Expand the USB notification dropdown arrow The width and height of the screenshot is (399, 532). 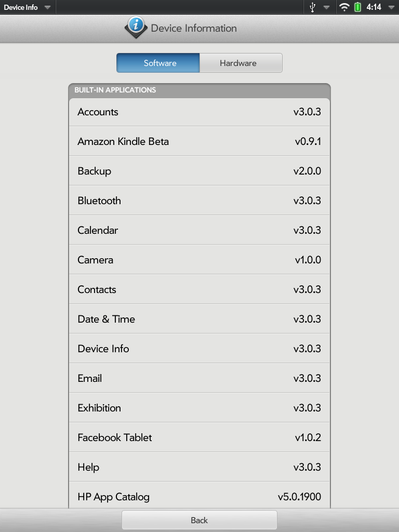click(327, 7)
